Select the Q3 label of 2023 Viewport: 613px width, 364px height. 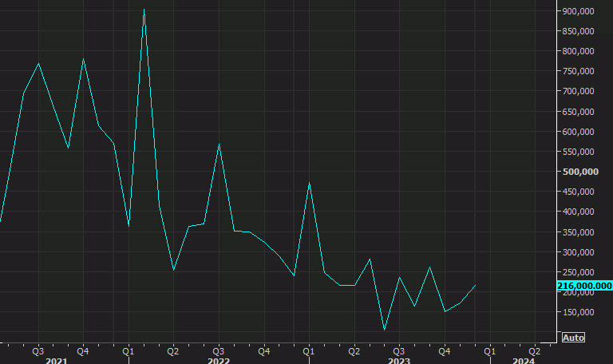click(399, 351)
